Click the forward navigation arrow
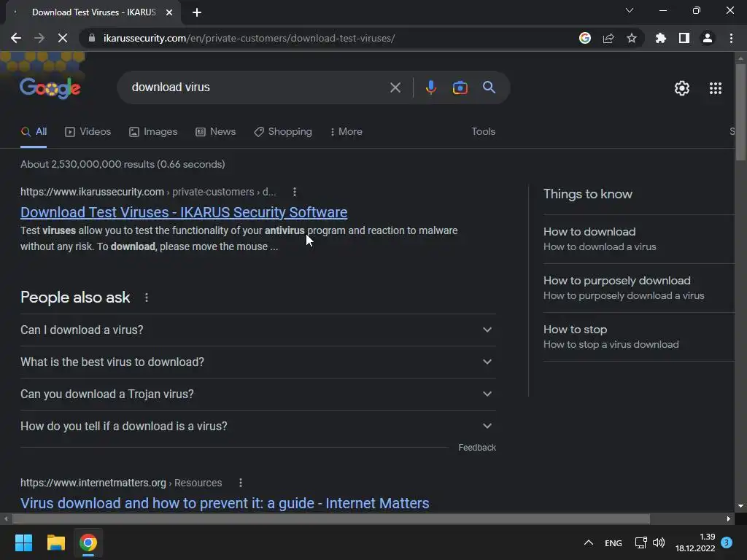Screen dimensions: 747x560 (39, 38)
